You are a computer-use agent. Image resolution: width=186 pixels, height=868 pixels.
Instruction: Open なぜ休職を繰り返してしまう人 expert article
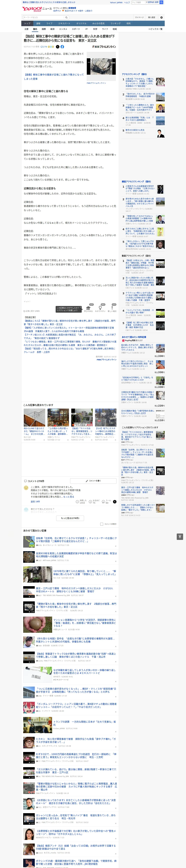point(84,671)
